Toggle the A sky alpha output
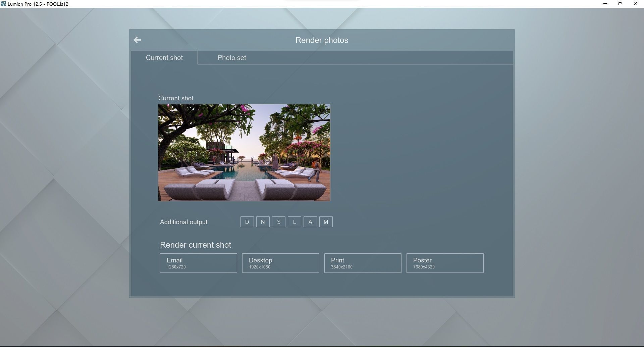 point(310,222)
